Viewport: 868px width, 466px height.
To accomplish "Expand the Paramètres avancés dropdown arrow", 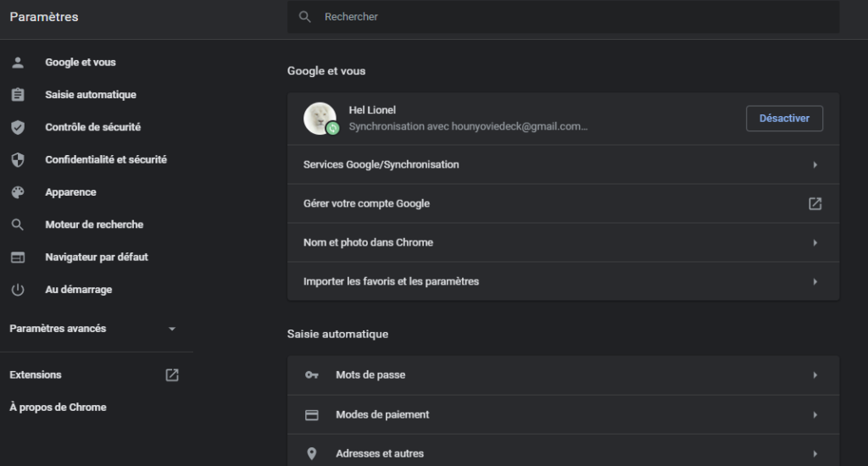I will [171, 329].
